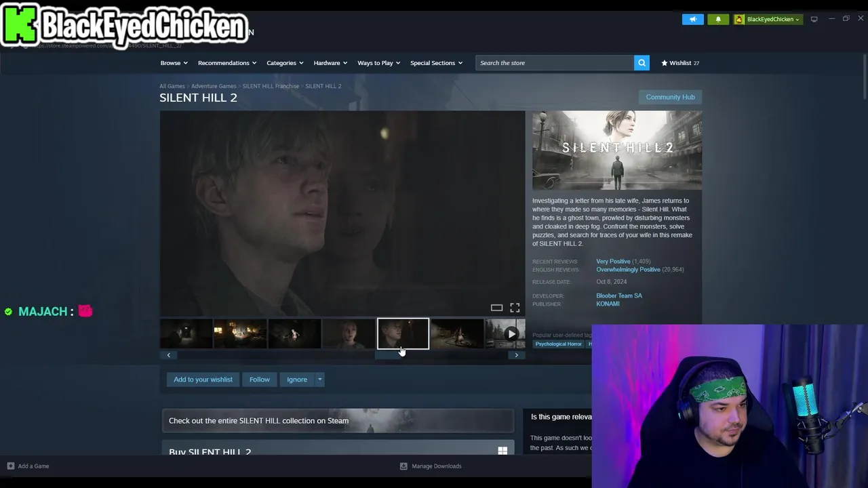Select the sixth screenshot thumbnail
The height and width of the screenshot is (488, 868).
(457, 333)
